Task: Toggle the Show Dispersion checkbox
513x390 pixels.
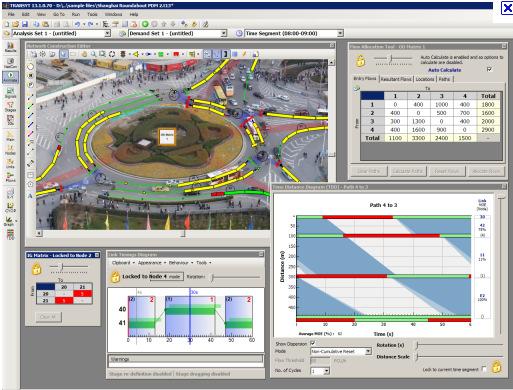Action: 313,343
